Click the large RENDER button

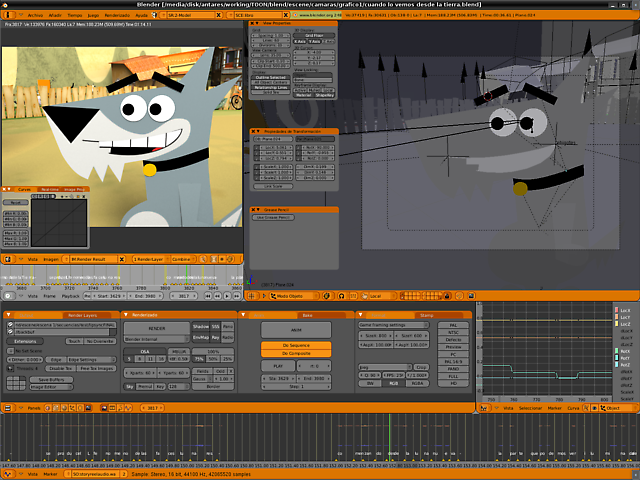[x=157, y=327]
